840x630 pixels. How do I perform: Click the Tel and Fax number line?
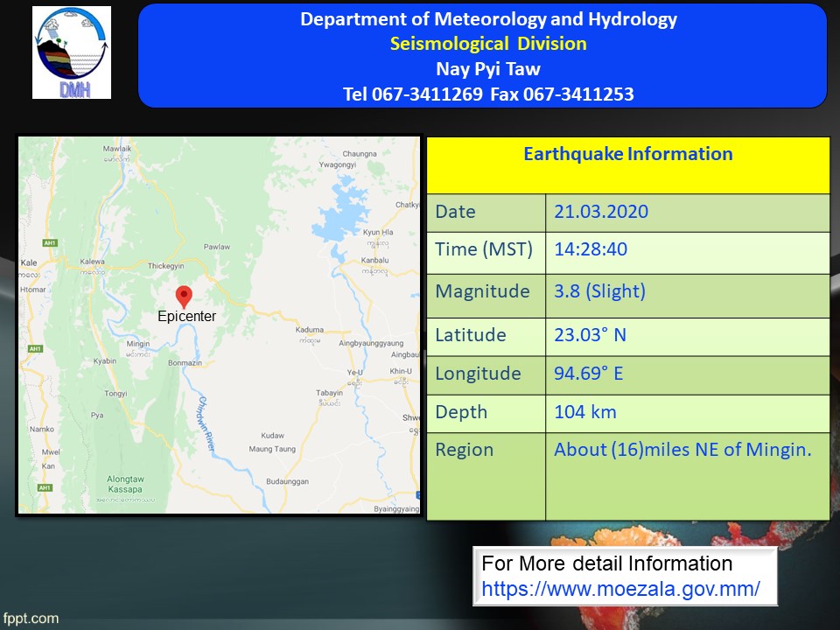[488, 94]
